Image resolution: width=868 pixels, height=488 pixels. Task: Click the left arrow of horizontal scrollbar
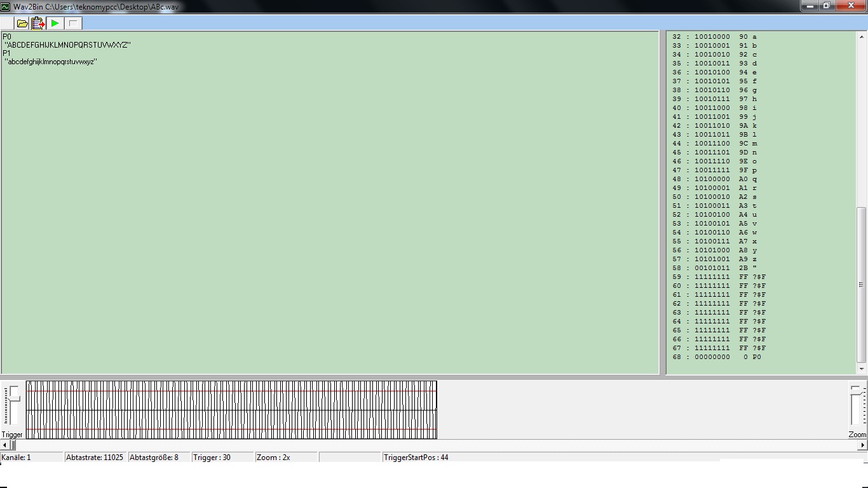pyautogui.click(x=4, y=445)
